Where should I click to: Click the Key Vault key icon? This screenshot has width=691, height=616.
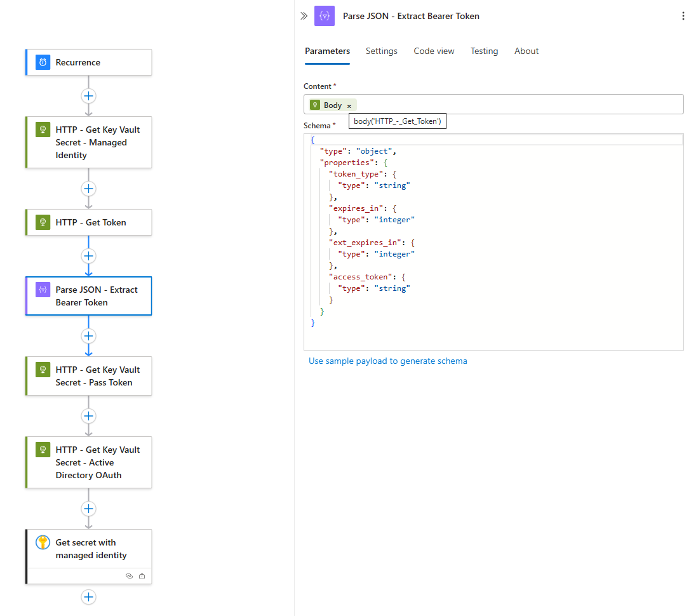(43, 542)
